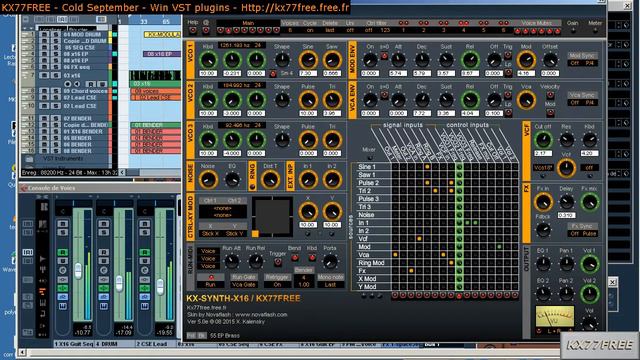Click the orange Vca knob in VCA ENV
The height and width of the screenshot is (360, 640).
coord(526,100)
